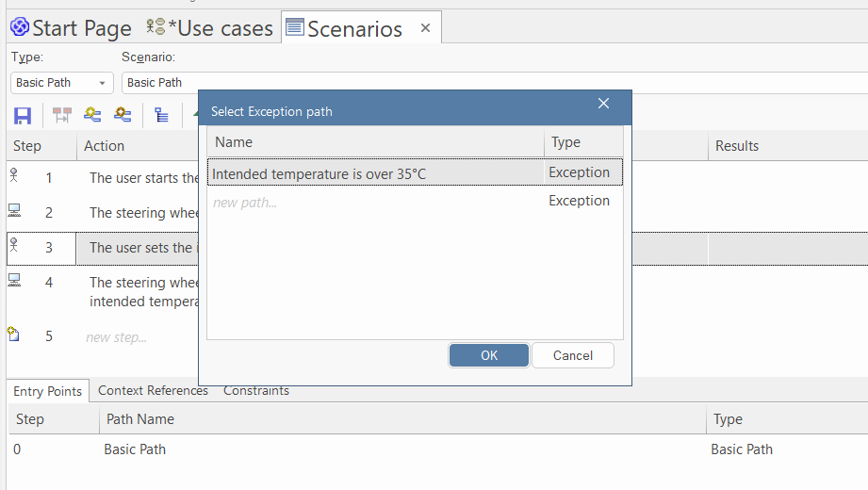Close the Scenarios tab

click(x=425, y=28)
